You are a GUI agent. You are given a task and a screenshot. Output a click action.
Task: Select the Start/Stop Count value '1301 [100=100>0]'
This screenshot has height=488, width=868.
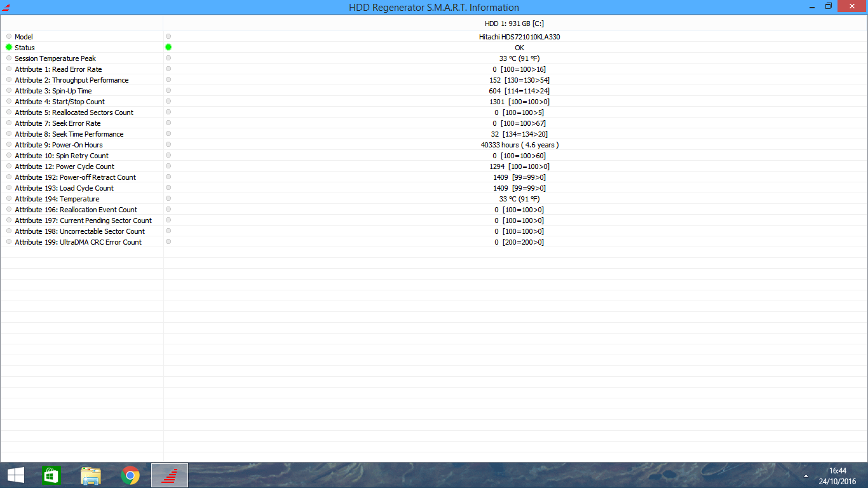[519, 102]
